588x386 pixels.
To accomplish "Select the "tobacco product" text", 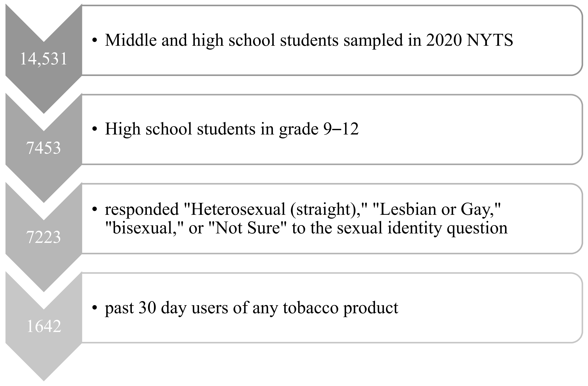I will pos(340,308).
